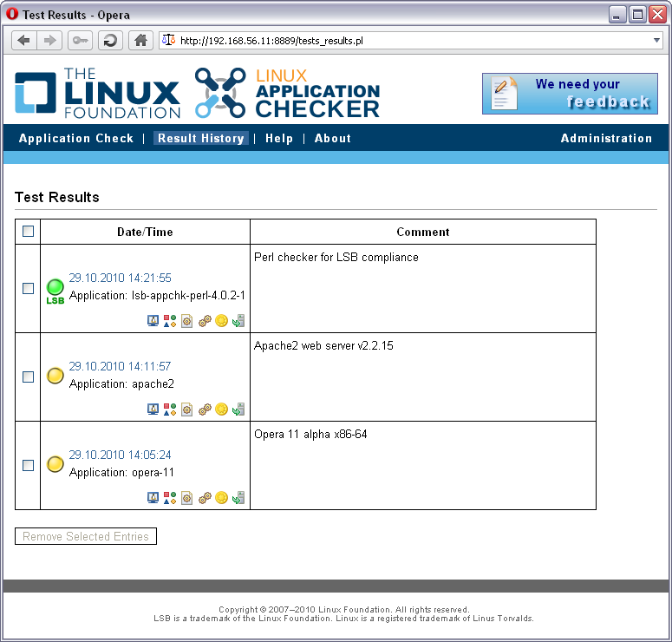
Task: Click into the URL address field
Action: (x=411, y=40)
